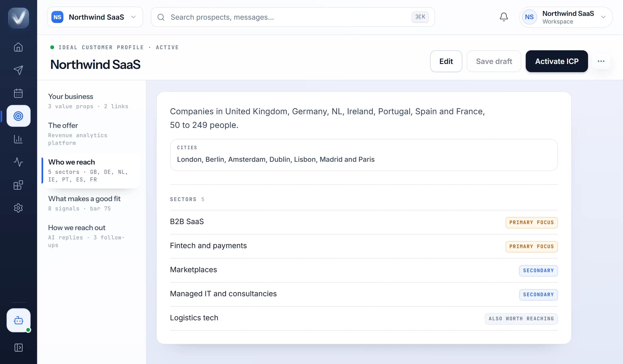Open the calendar icon in sidebar
623x364 pixels.
coord(18,93)
